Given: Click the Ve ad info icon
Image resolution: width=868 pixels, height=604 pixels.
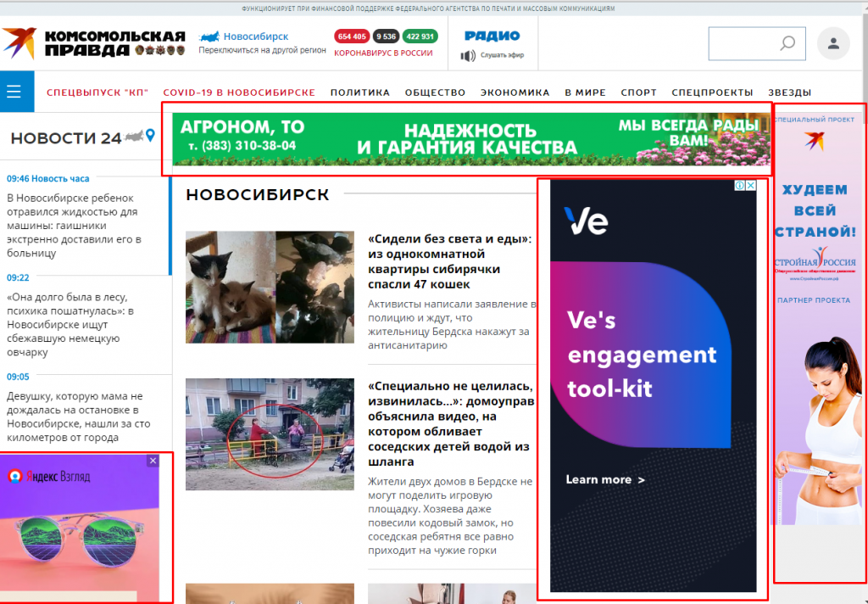Looking at the screenshot, I should [x=739, y=186].
